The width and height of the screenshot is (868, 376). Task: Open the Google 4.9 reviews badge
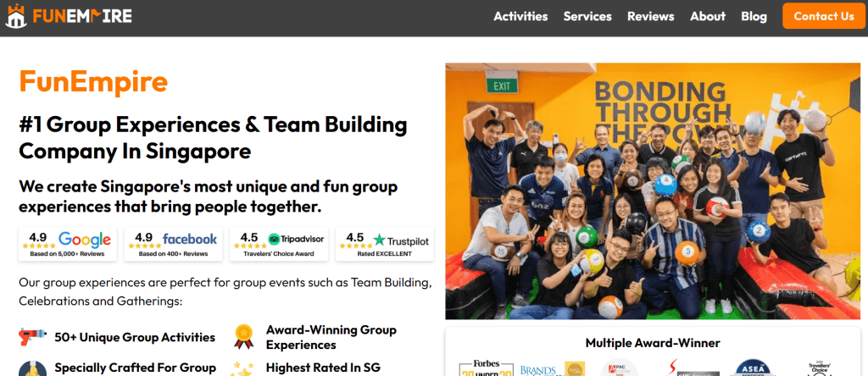pyautogui.click(x=68, y=244)
